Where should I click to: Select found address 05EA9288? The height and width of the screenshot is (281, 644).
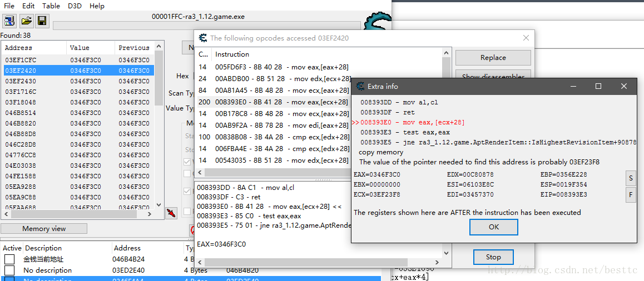point(78,187)
